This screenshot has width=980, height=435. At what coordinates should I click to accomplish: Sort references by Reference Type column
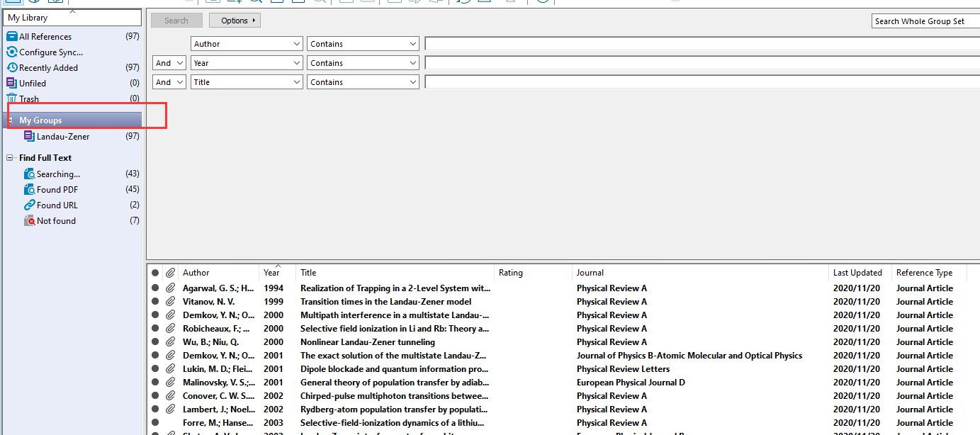tap(928, 273)
